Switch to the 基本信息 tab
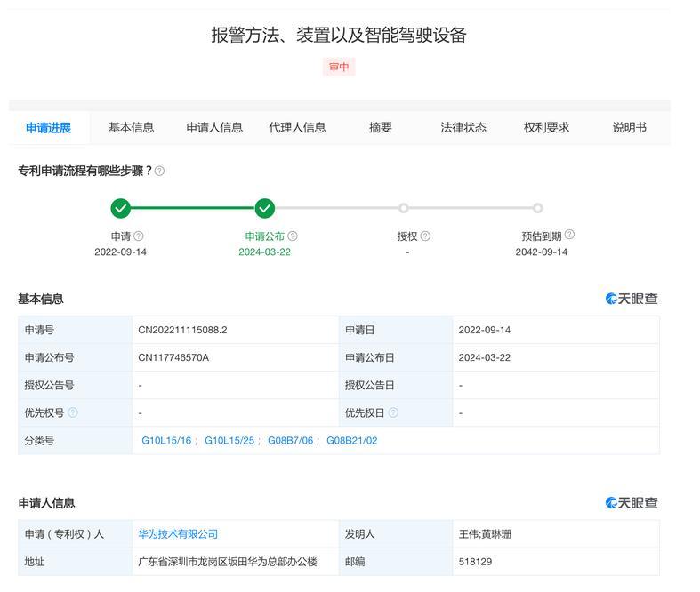This screenshot has width=700, height=592. click(131, 128)
